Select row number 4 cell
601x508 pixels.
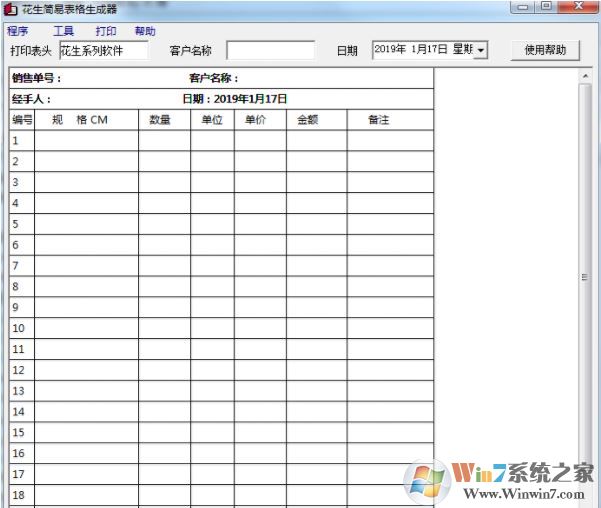[x=22, y=203]
